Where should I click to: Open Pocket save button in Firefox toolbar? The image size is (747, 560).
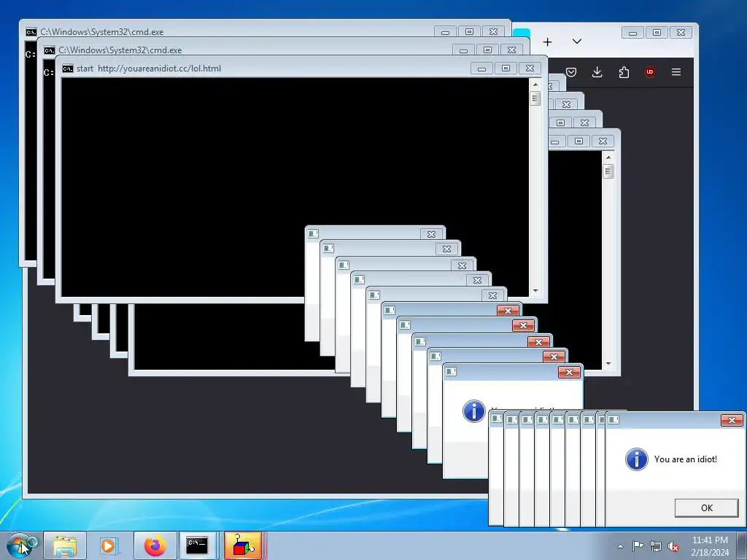click(571, 72)
